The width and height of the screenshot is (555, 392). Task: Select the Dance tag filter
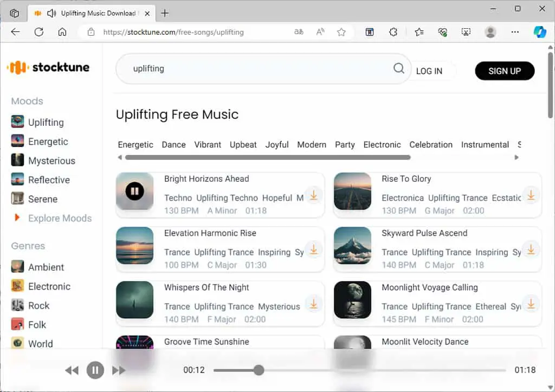(173, 144)
